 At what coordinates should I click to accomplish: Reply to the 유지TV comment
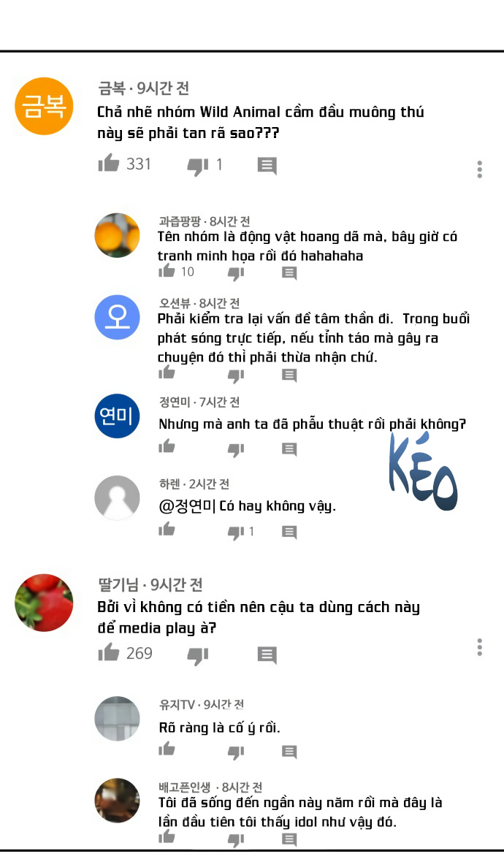click(x=289, y=752)
